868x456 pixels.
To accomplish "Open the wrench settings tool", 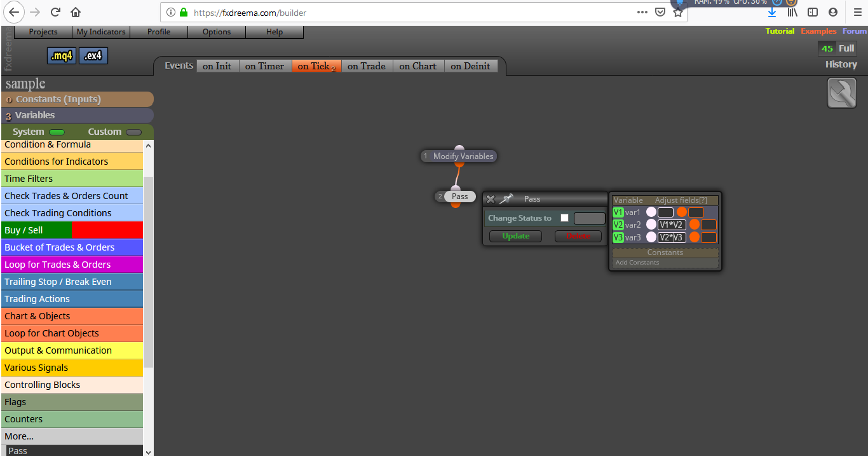I will coord(842,93).
